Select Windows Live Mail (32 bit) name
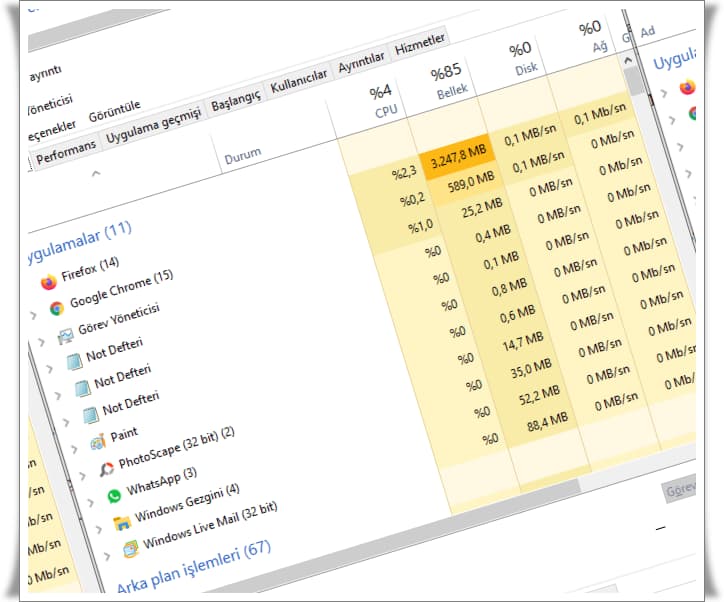The height and width of the screenshot is (602, 724). point(210,525)
